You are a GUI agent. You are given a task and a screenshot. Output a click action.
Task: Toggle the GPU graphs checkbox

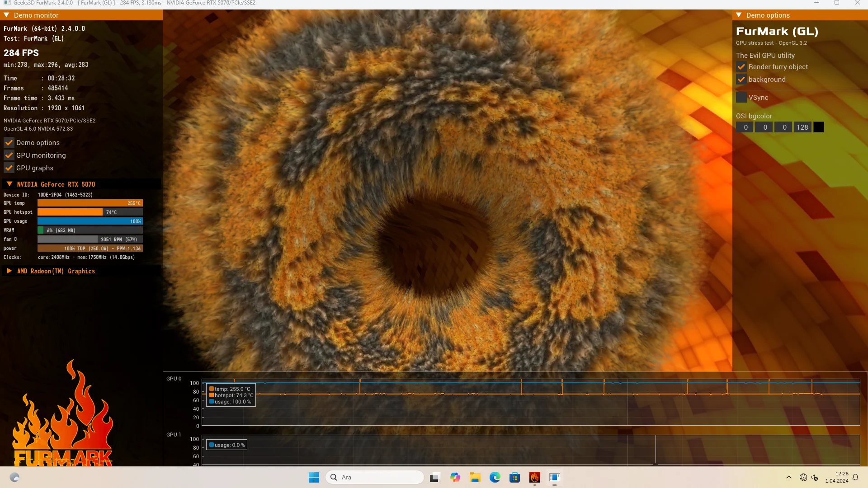9,168
